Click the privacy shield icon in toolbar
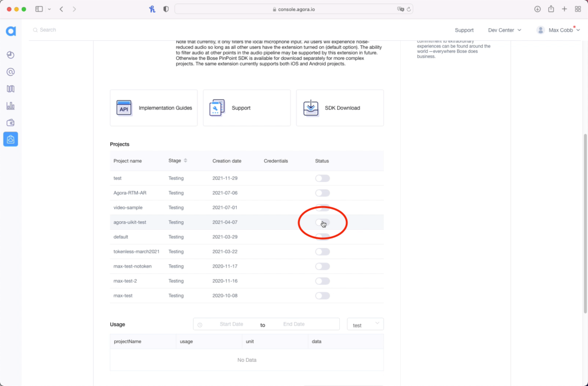588x386 pixels. click(x=166, y=9)
